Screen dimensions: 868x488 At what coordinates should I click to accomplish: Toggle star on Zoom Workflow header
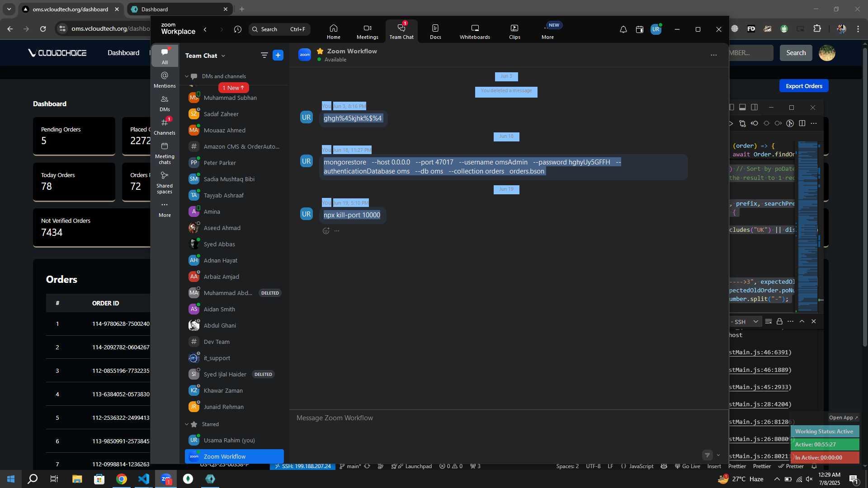pos(320,51)
